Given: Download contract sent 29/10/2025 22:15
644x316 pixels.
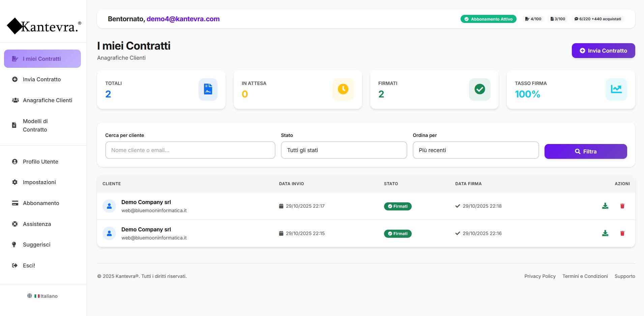Looking at the screenshot, I should pyautogui.click(x=605, y=233).
